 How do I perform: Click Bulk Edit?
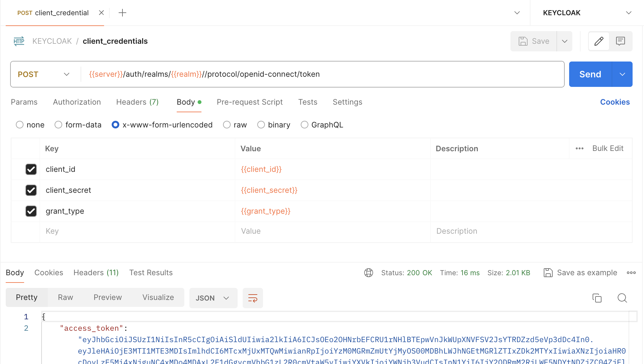coord(608,148)
